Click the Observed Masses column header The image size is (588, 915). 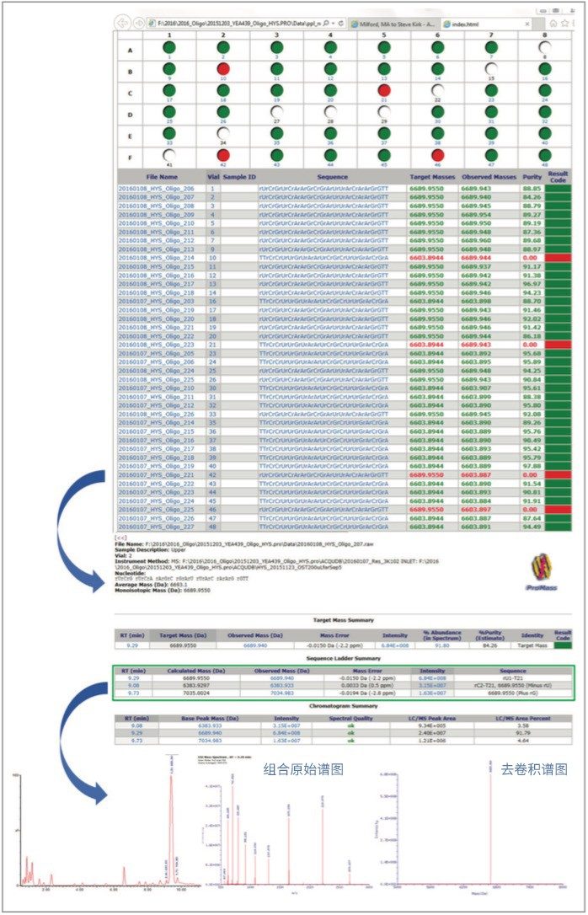pyautogui.click(x=489, y=177)
